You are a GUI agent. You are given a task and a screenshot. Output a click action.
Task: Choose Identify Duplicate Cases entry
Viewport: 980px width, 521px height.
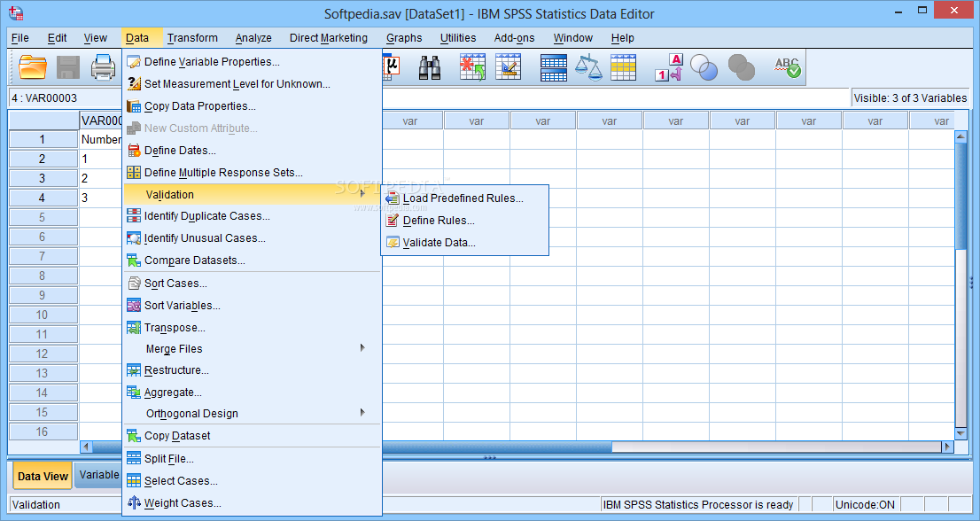pos(253,216)
